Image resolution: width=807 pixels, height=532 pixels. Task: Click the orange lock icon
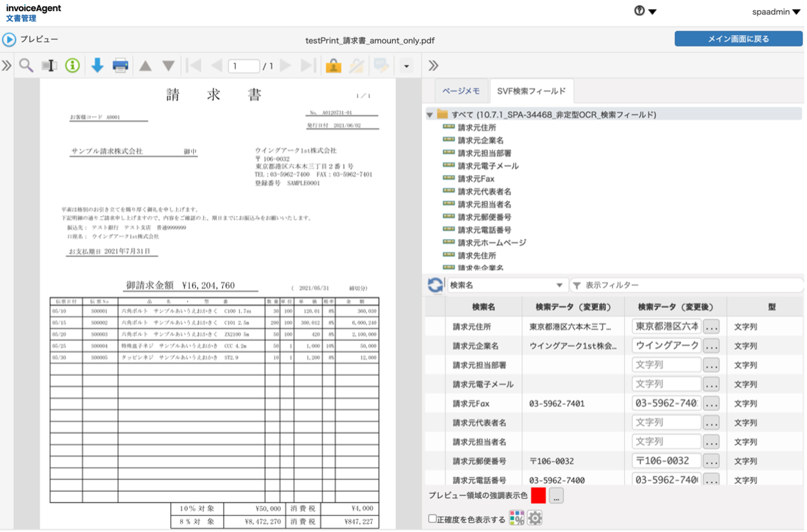(x=334, y=66)
